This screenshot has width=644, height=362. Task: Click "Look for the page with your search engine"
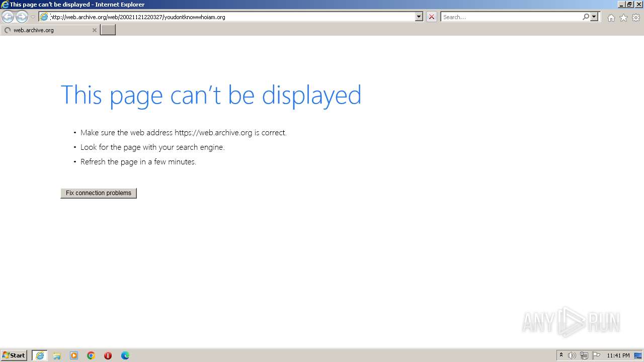[x=152, y=147]
